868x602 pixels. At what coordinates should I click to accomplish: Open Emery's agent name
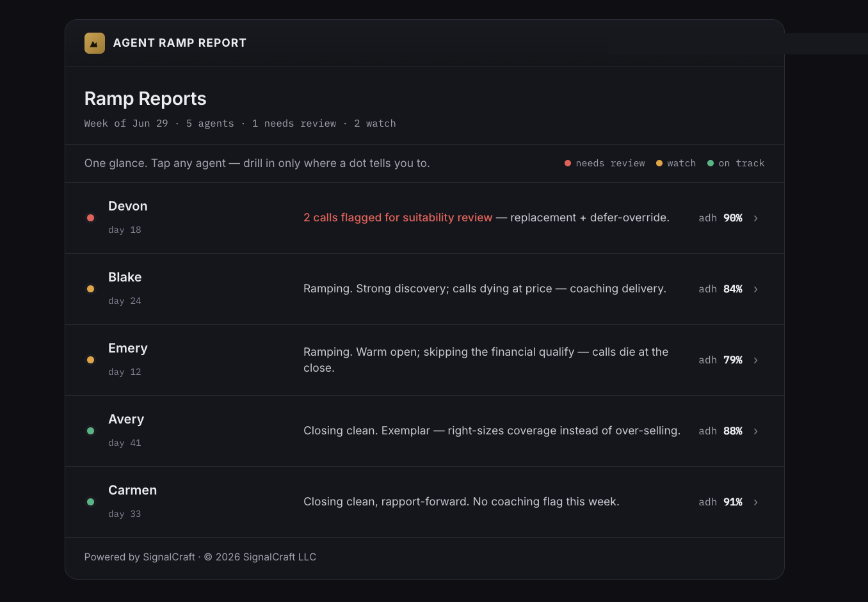(128, 348)
